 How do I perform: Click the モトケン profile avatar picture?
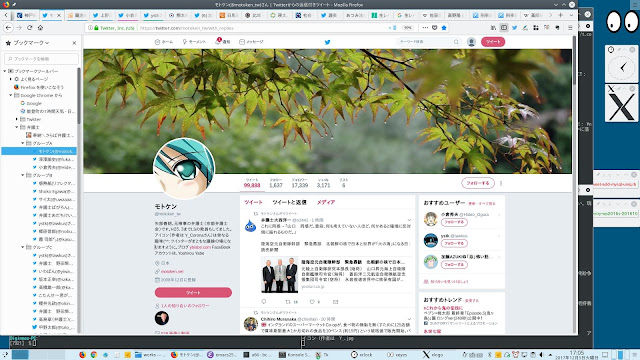[184, 168]
